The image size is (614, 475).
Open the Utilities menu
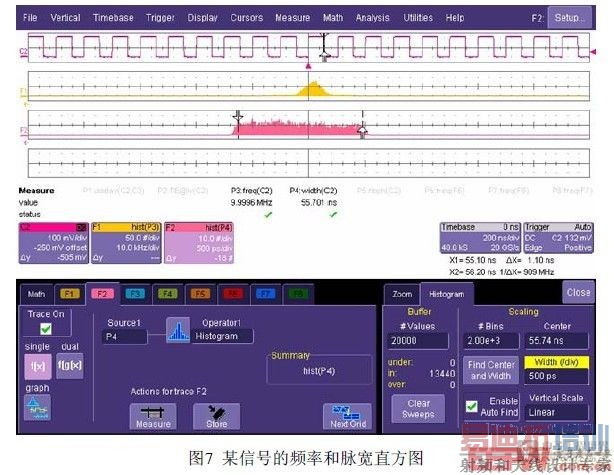[418, 18]
